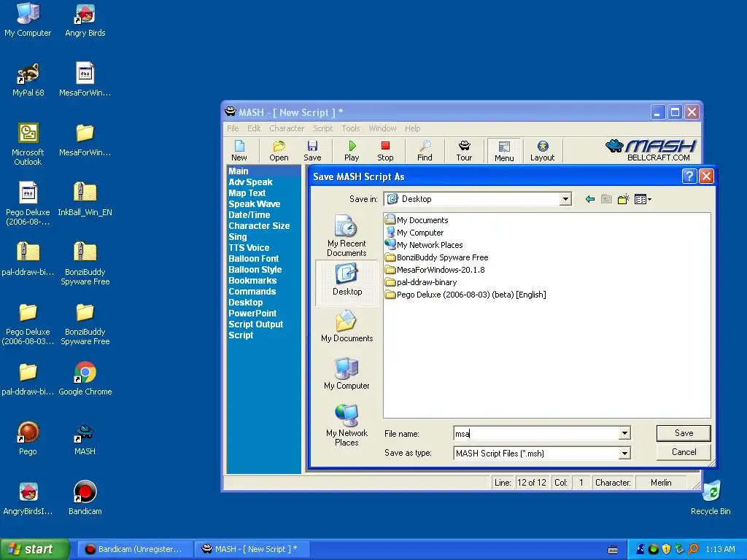747x560 pixels.
Task: Select the Recycle Bin desktop icon
Action: tap(711, 498)
